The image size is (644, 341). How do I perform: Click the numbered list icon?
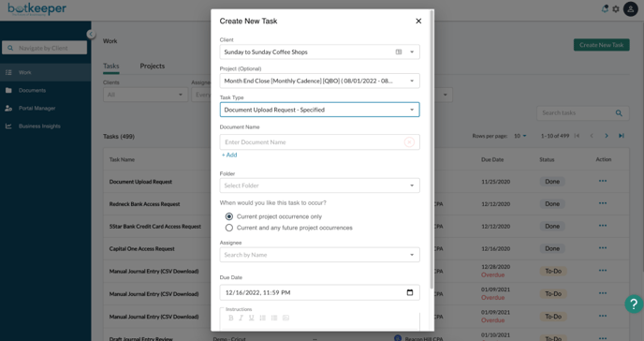[262, 318]
